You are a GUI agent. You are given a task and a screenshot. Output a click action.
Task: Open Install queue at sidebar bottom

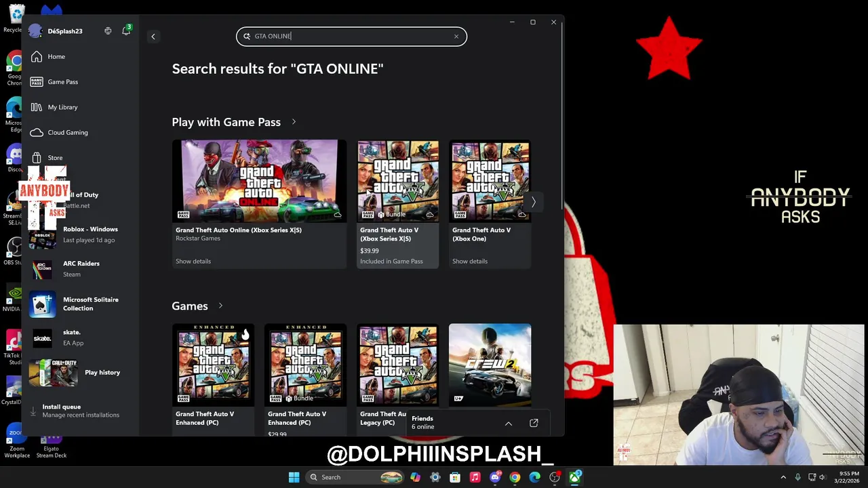point(80,411)
